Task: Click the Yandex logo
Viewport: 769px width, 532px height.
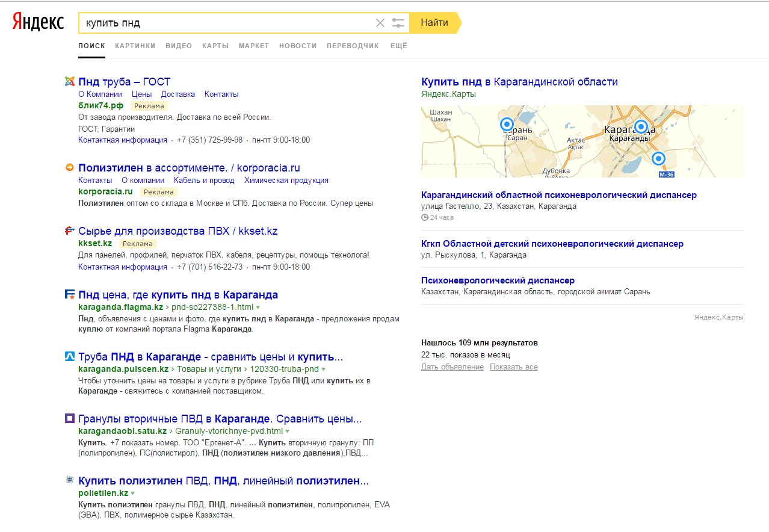Action: coord(39,22)
